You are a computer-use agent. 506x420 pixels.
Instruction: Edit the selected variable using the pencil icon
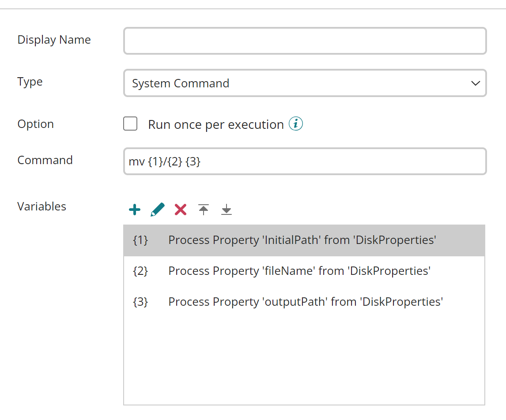(x=157, y=209)
